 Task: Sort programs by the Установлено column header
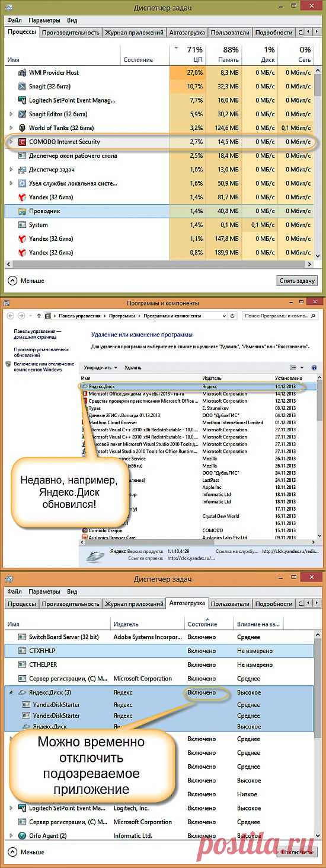click(x=289, y=378)
